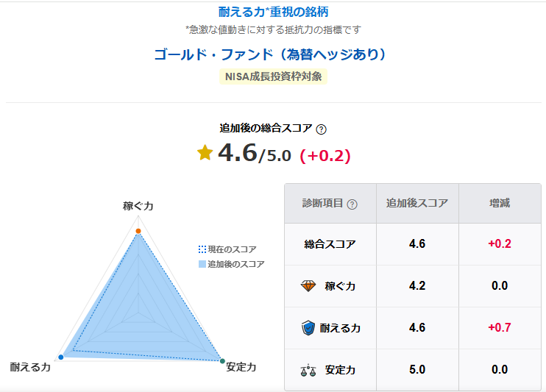Click the blue 耐える力 radar chart point
The height and width of the screenshot is (392, 546).
pos(61,357)
